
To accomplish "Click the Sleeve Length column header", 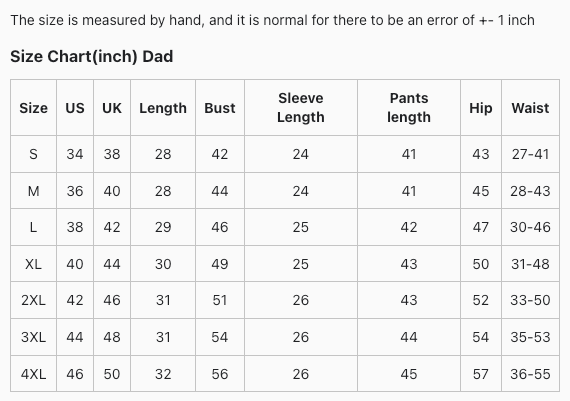I will (x=301, y=108).
